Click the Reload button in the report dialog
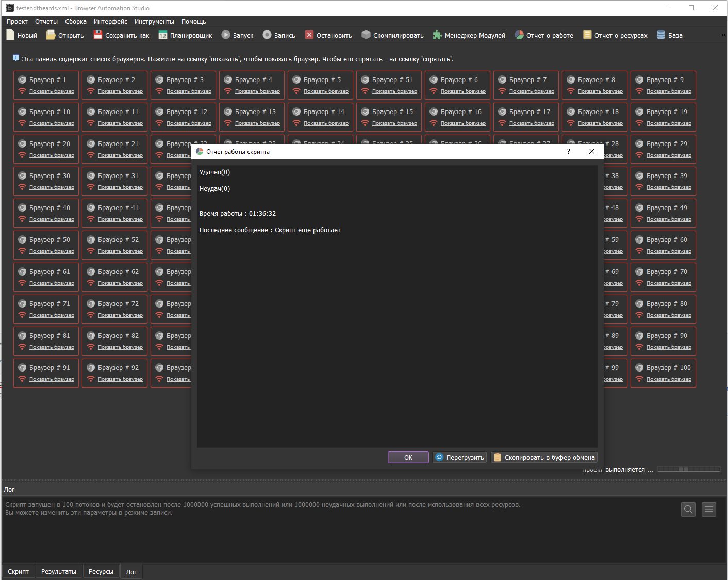Viewport: 728px width, 580px height. tap(459, 458)
